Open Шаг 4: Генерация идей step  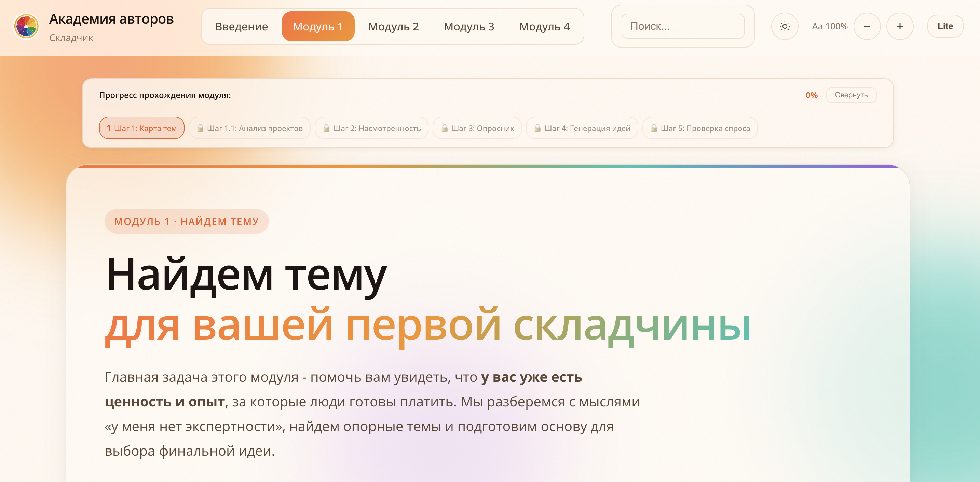coord(586,128)
